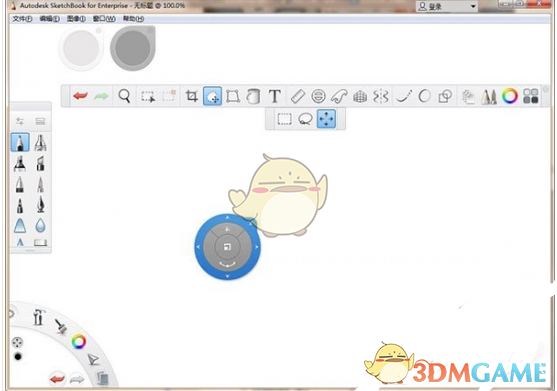Click the green Redo arrow in top toolbar
The width and height of the screenshot is (557, 391).
tap(101, 96)
